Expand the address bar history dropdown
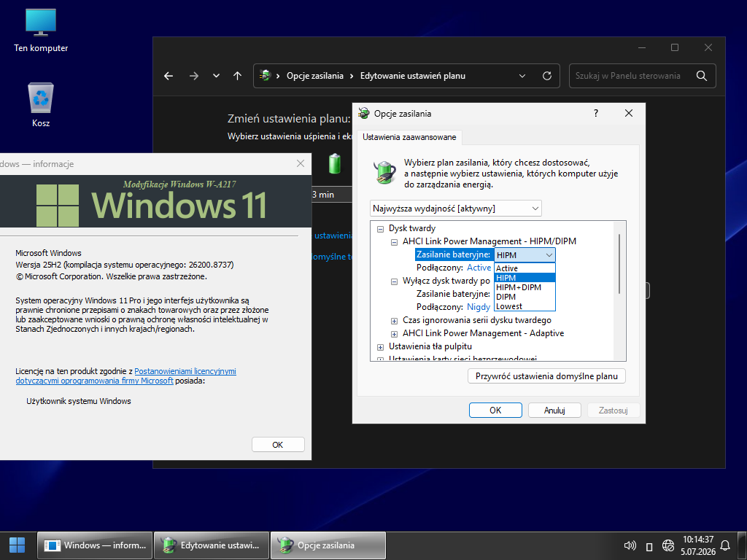747x560 pixels. pos(522,76)
